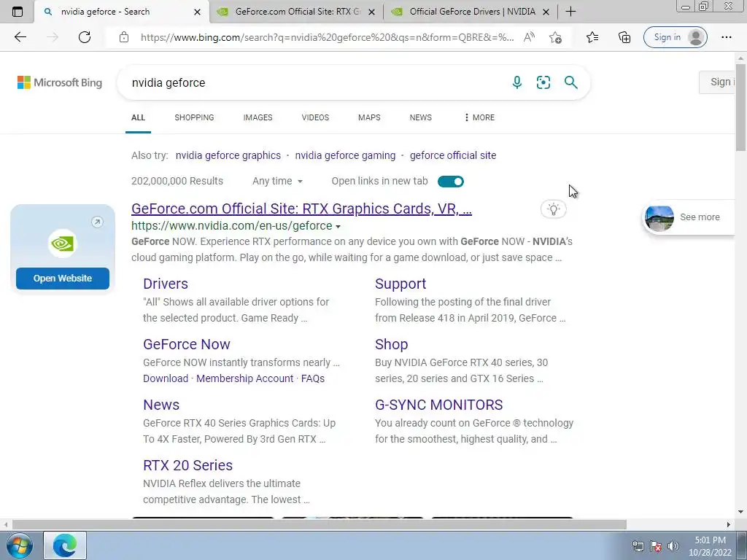Open the Windows Start button
The image size is (747, 560).
(20, 545)
